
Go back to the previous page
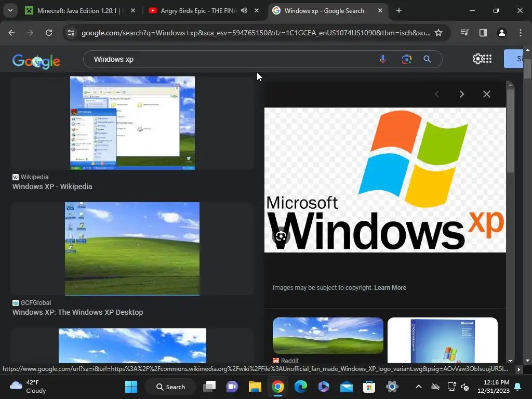pos(11,33)
